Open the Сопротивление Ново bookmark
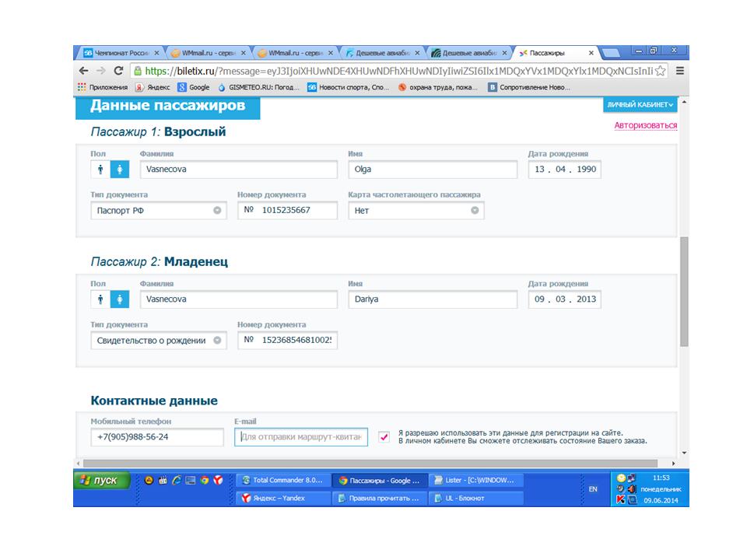The width and height of the screenshot is (747, 560). tap(529, 87)
